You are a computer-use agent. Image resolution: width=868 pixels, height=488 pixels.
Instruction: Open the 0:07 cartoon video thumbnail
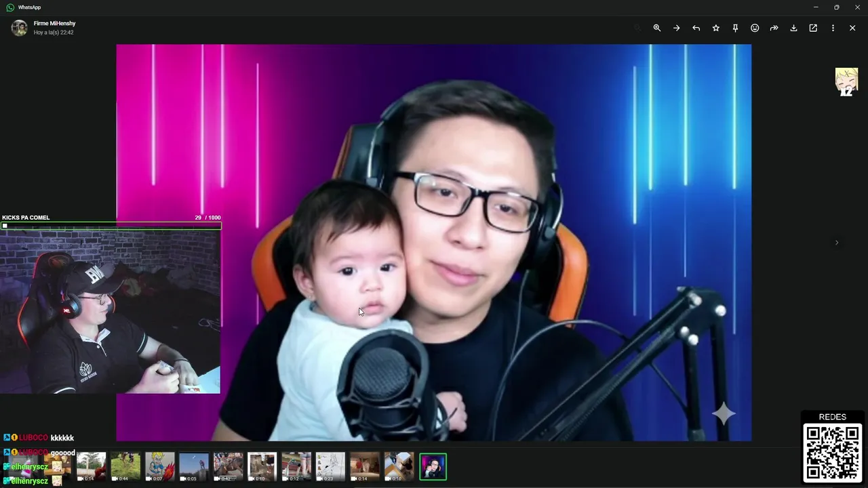pos(159,466)
